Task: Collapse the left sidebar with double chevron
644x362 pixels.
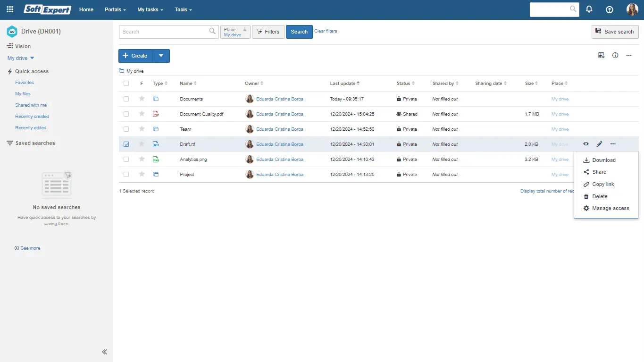Action: (x=105, y=352)
